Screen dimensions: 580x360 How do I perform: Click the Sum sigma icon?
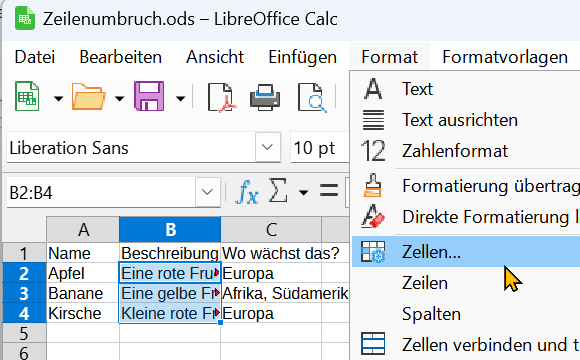(278, 191)
